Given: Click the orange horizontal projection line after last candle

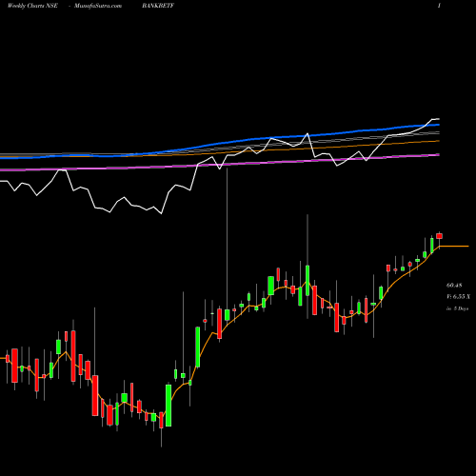Looking at the screenshot, I should [454, 246].
